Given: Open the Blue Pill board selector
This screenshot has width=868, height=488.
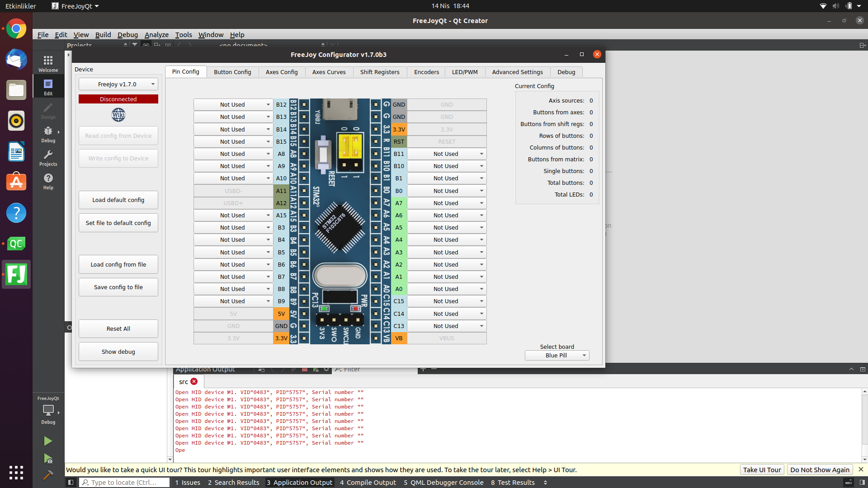Looking at the screenshot, I should coord(557,355).
